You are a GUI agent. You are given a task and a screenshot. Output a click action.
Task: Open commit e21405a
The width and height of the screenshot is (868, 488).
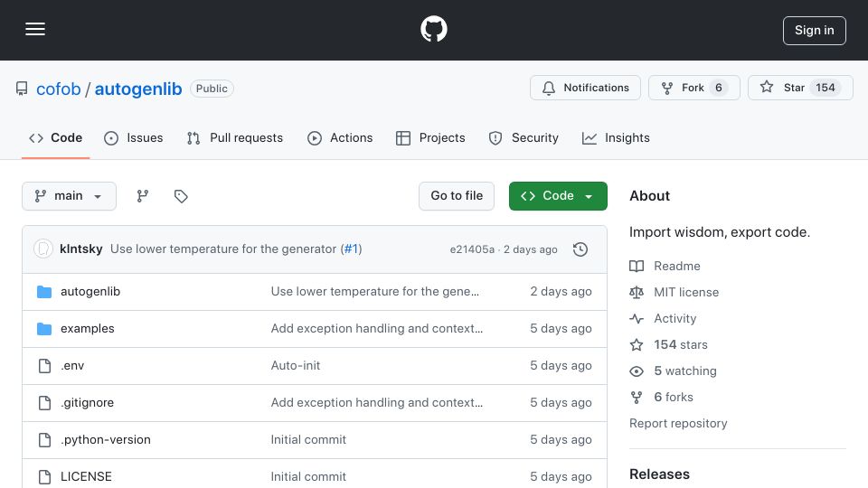click(x=472, y=249)
